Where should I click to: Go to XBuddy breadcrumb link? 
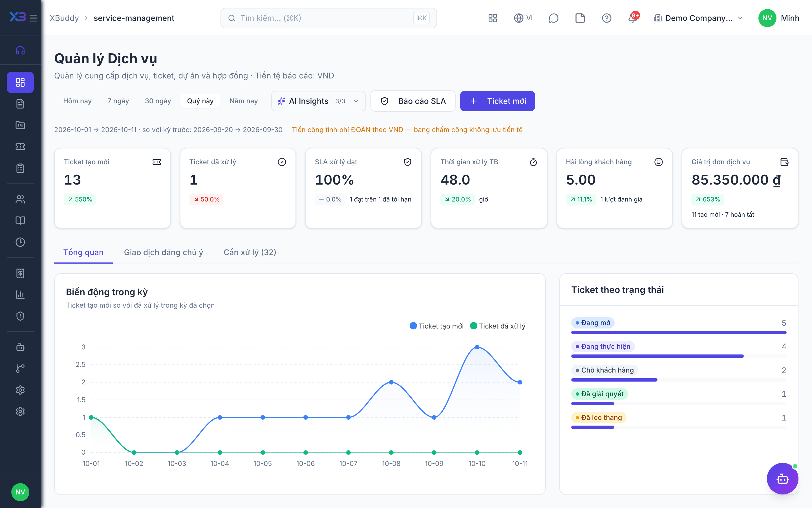pyautogui.click(x=64, y=18)
